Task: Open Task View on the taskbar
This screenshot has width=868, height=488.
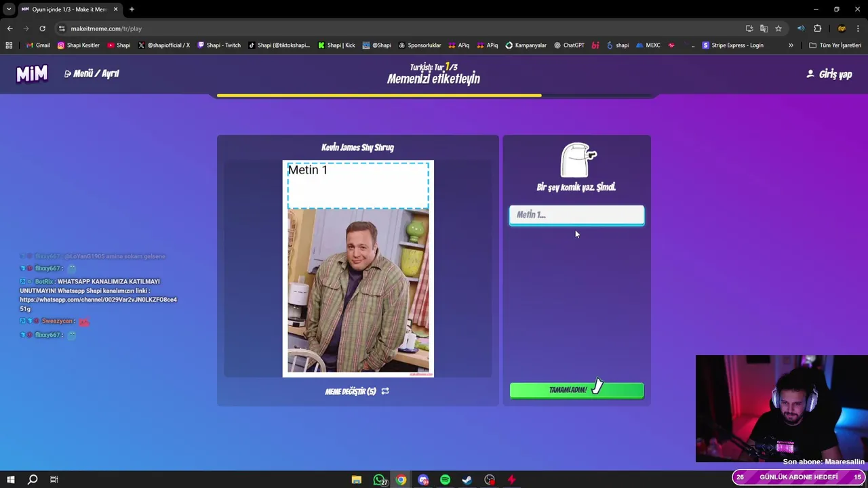Action: coord(54,479)
